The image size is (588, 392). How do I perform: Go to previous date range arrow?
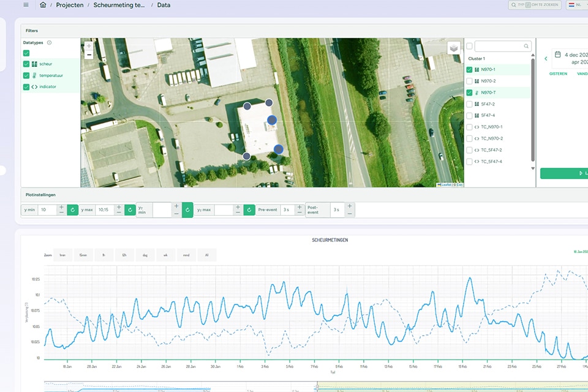(546, 59)
